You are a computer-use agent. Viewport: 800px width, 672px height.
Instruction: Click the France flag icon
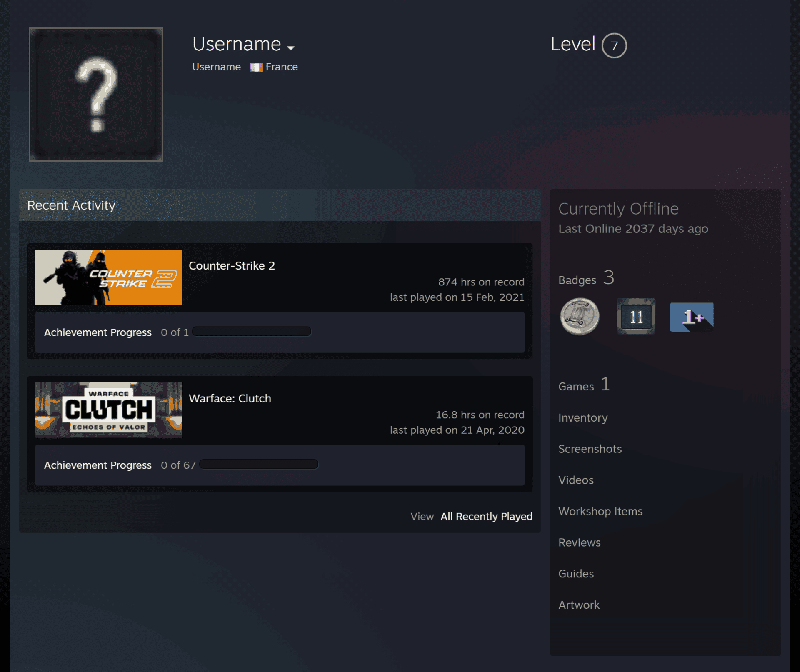tap(256, 67)
